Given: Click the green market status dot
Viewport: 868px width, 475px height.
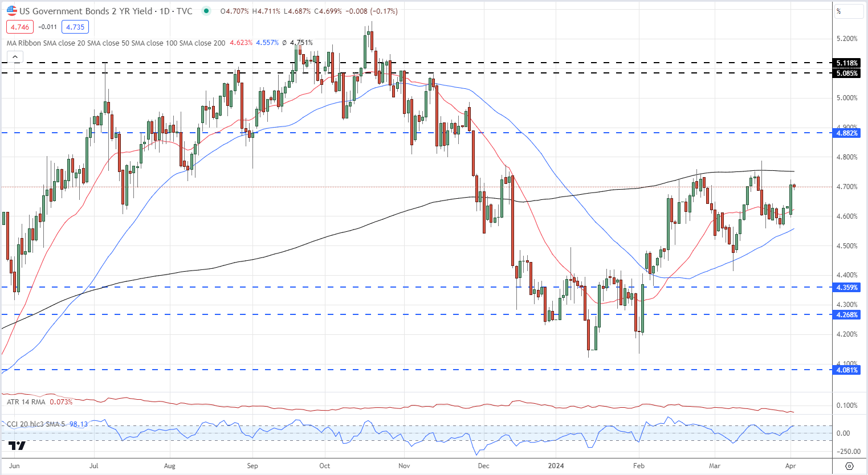Looking at the screenshot, I should click(206, 11).
